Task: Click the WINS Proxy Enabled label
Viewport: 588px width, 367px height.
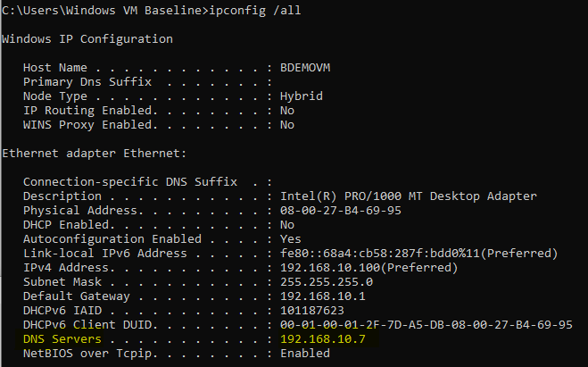Action: 90,125
